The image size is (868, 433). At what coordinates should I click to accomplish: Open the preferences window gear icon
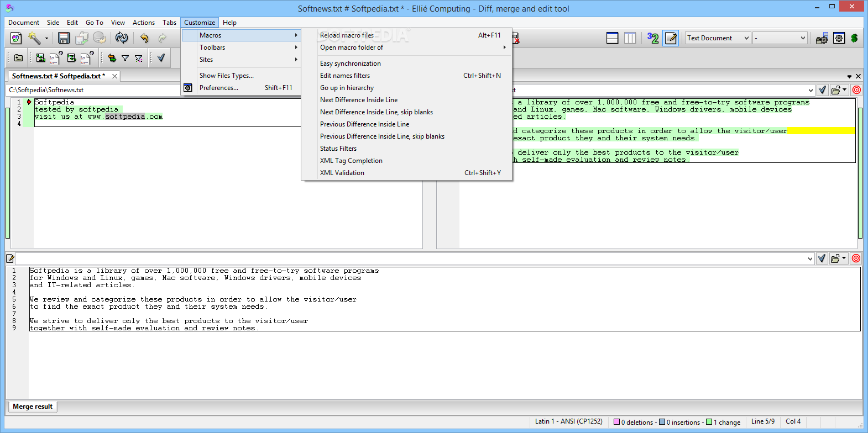point(839,38)
